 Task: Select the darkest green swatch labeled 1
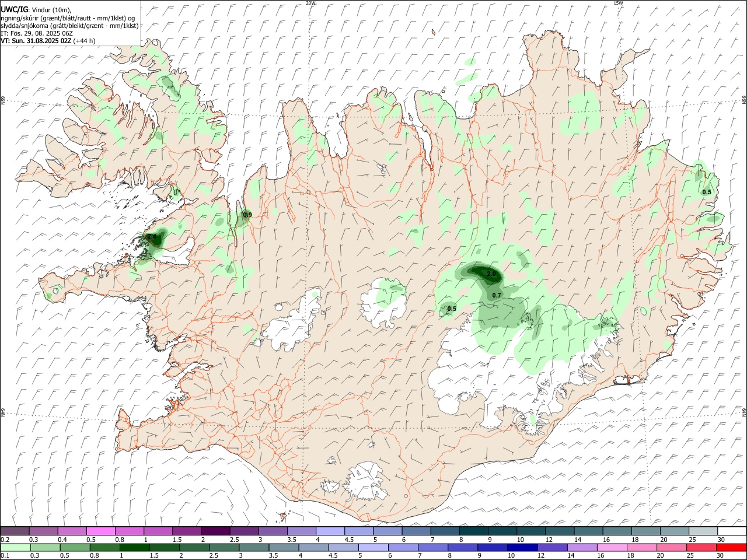pyautogui.click(x=135, y=547)
